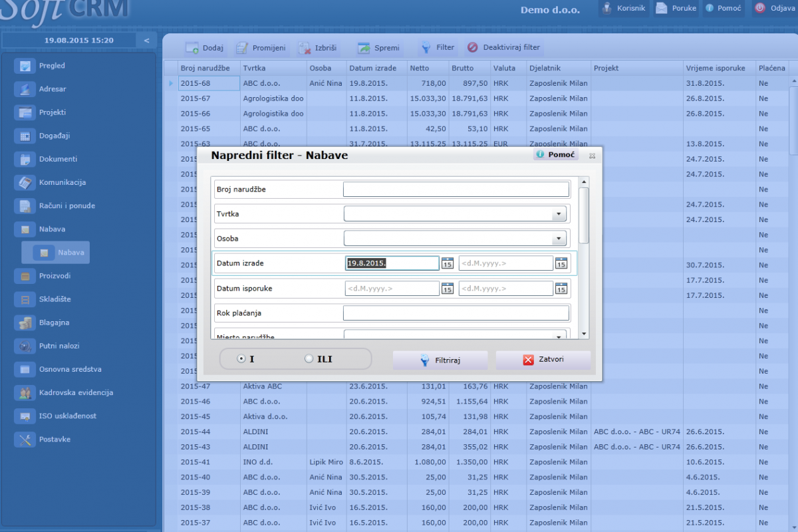Sort by Broj narudžbe column header
Screen dimensions: 798x532
209,68
